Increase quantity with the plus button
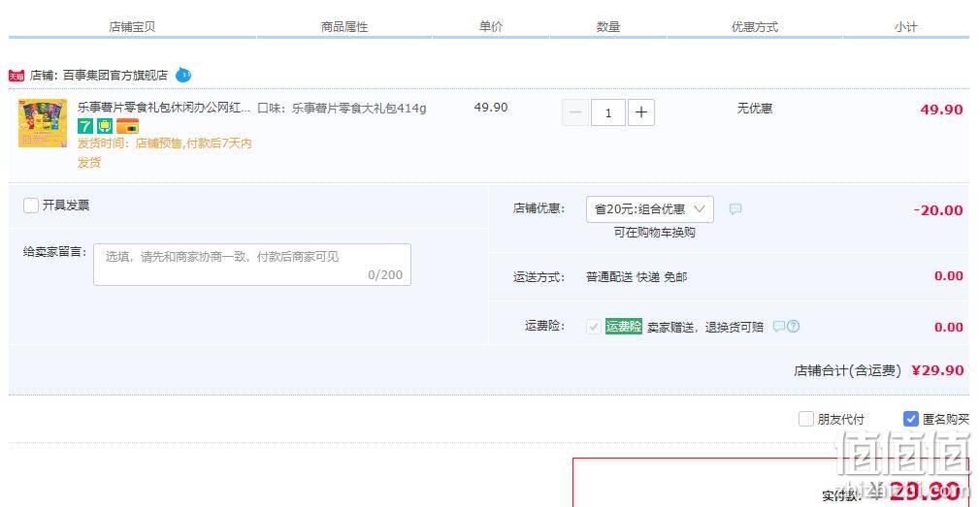The height and width of the screenshot is (507, 980). pos(641,113)
